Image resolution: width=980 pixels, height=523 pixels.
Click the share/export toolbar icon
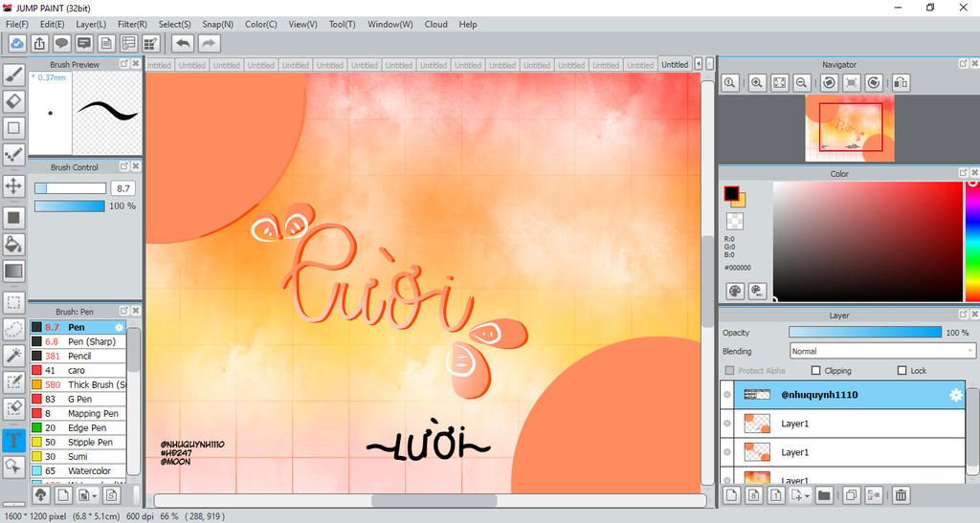click(39, 43)
